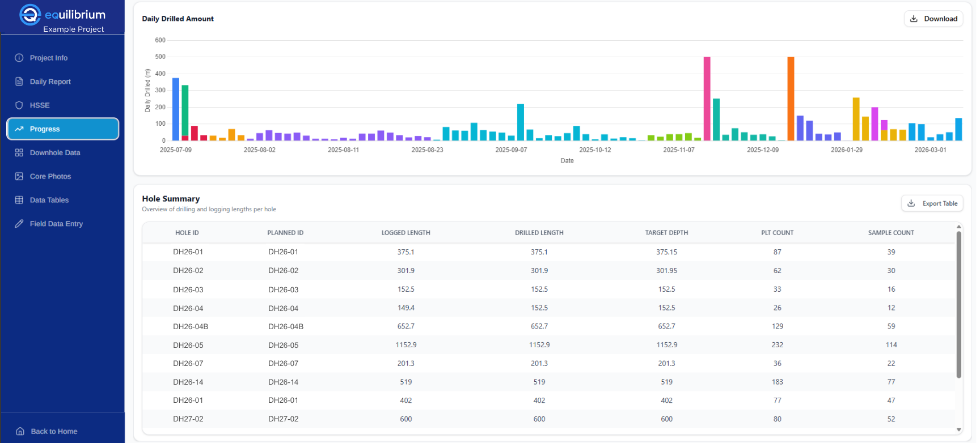Click the SAMPLE COUNT column header
The width and height of the screenshot is (980, 443).
[891, 233]
